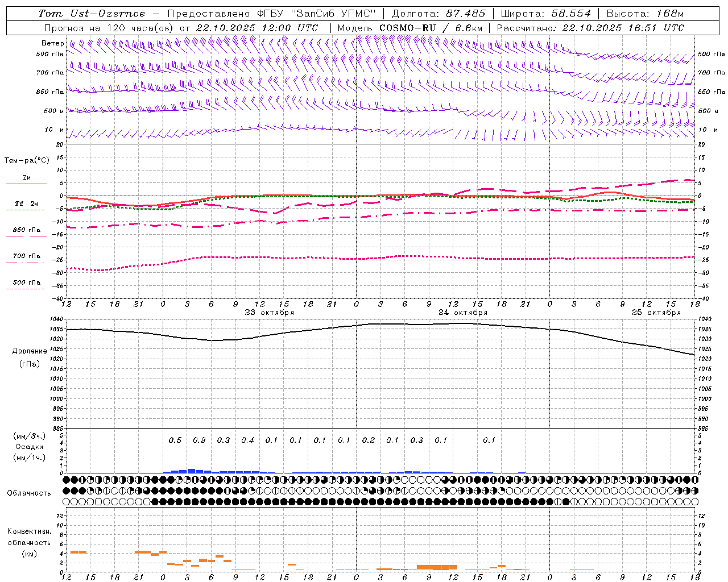
Task: Click the Рассчитано: 22.10.2025 16:51 UTC timestamp
Action: pyautogui.click(x=590, y=28)
